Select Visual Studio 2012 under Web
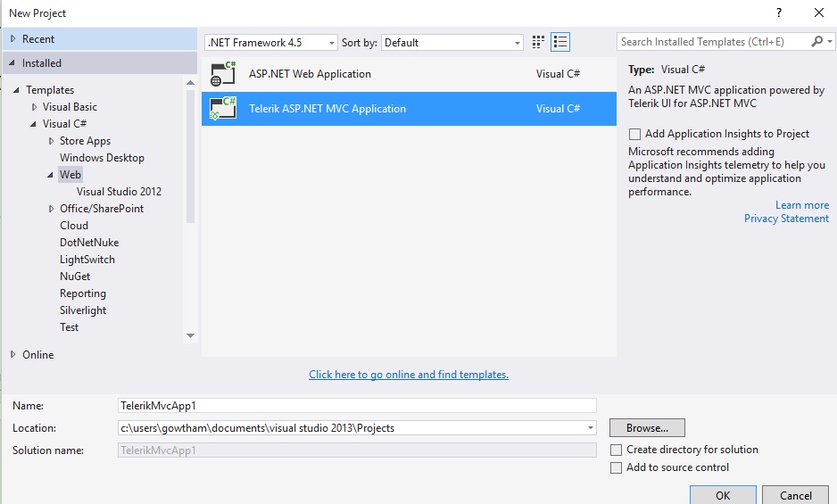This screenshot has height=504, width=837. pos(119,192)
